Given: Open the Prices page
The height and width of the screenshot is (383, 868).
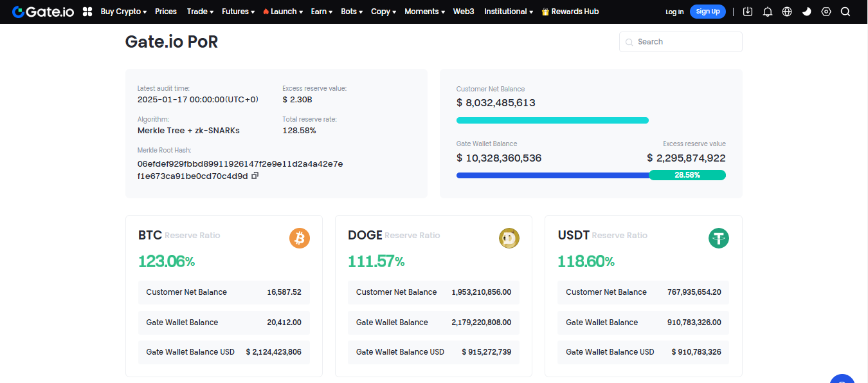Looking at the screenshot, I should click(166, 12).
